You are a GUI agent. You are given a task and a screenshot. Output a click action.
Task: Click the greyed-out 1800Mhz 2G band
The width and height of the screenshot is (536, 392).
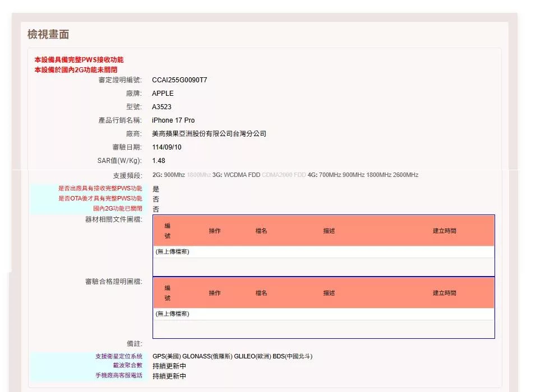point(198,175)
